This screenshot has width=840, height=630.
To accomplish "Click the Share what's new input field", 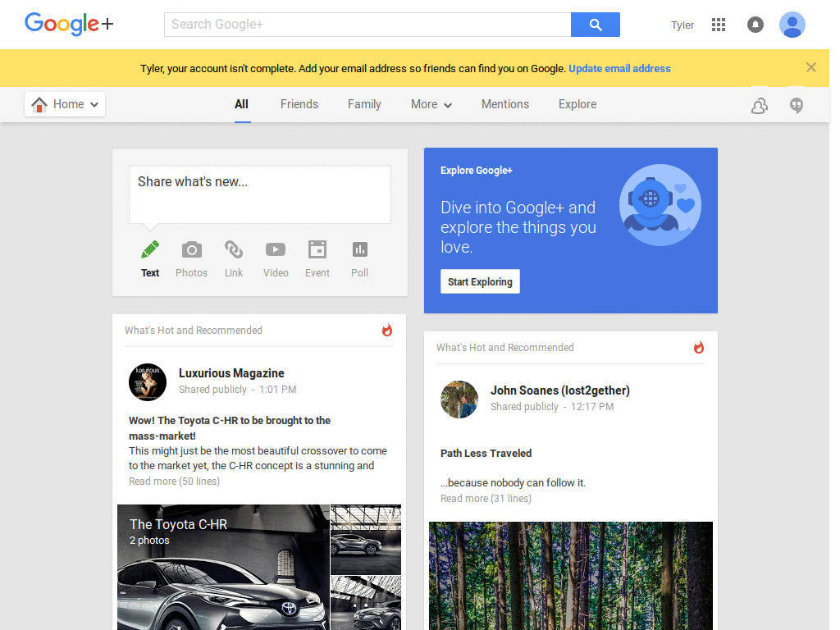I will click(259, 194).
